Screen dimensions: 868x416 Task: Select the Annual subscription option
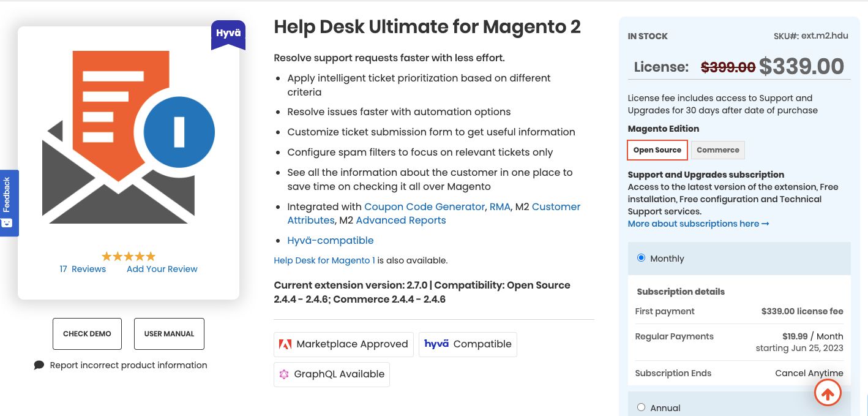tap(641, 407)
